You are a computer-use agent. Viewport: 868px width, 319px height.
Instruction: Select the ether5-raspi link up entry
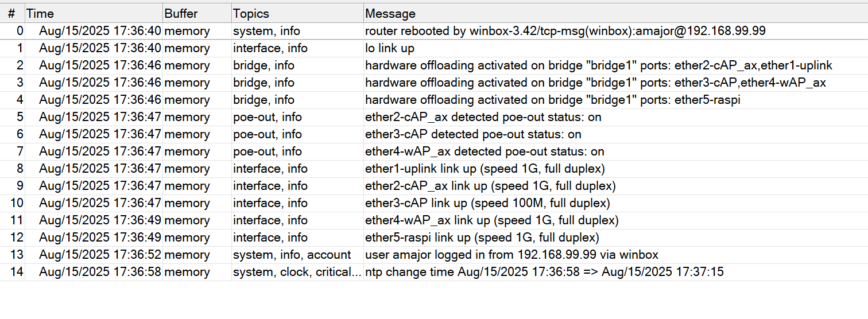coord(482,238)
